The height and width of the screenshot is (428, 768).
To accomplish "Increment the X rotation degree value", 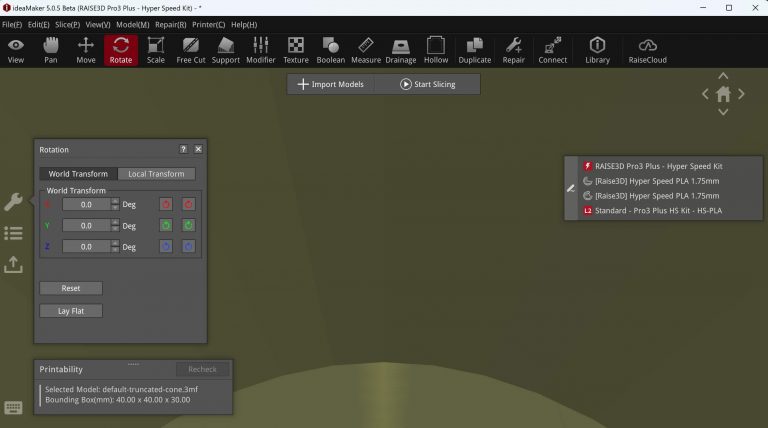I will pyautogui.click(x=115, y=201).
